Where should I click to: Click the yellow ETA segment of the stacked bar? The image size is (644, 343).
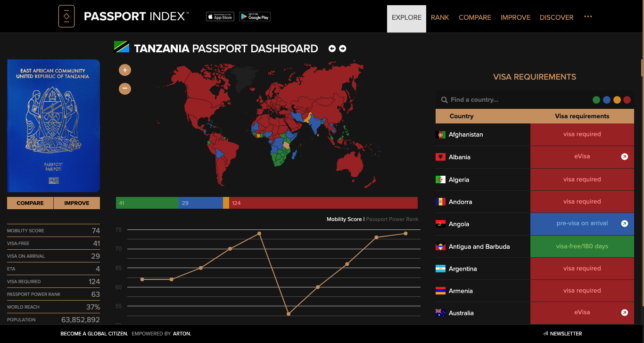pyautogui.click(x=225, y=203)
